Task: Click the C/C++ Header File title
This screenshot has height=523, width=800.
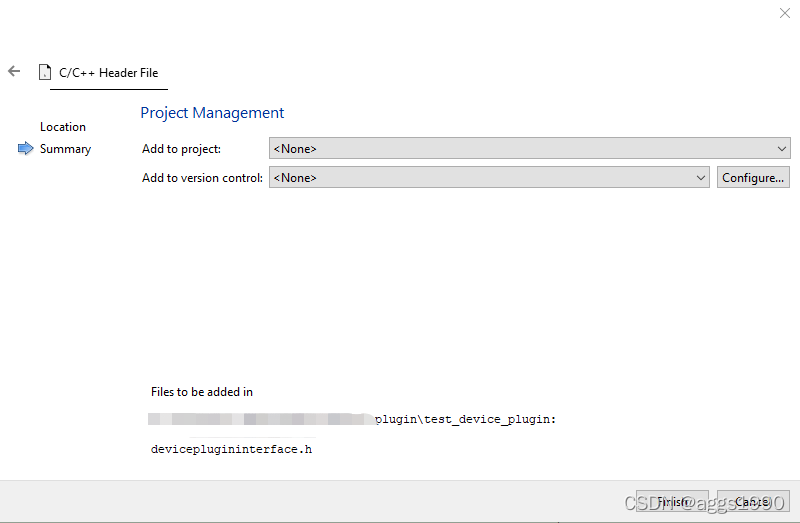Action: coord(109,73)
